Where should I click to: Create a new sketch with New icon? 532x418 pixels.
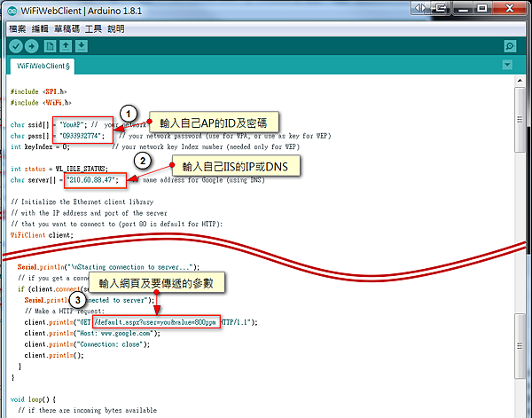click(50, 46)
